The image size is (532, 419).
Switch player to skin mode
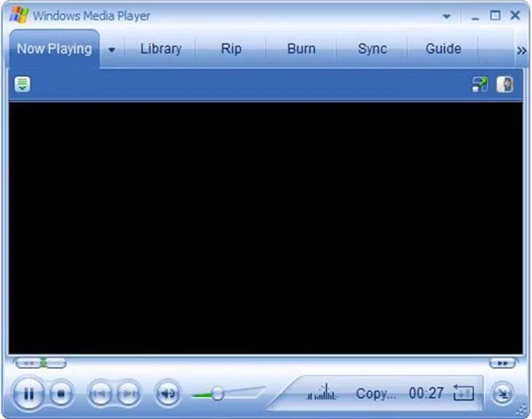pyautogui.click(x=501, y=394)
